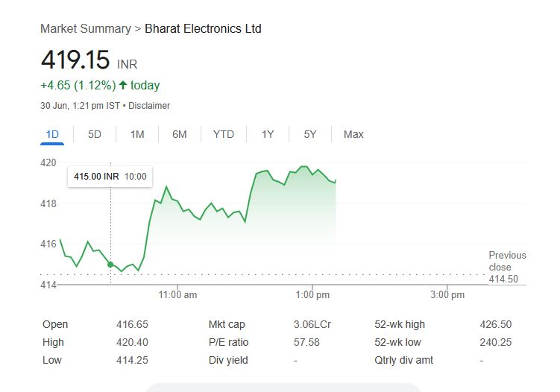Click the 415.00 INR chart tooltip
Screen dimensions: 560x392
coord(110,177)
